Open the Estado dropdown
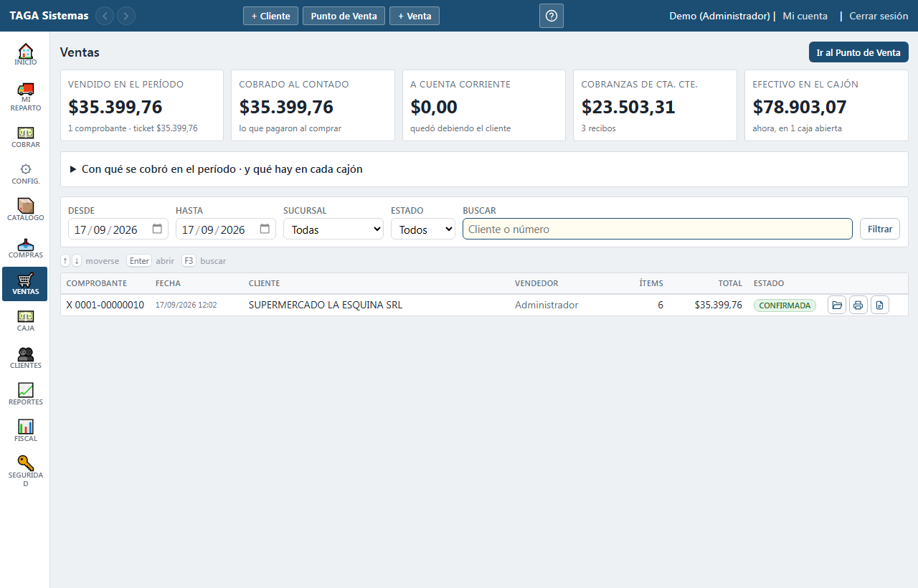The image size is (918, 588). [x=423, y=229]
